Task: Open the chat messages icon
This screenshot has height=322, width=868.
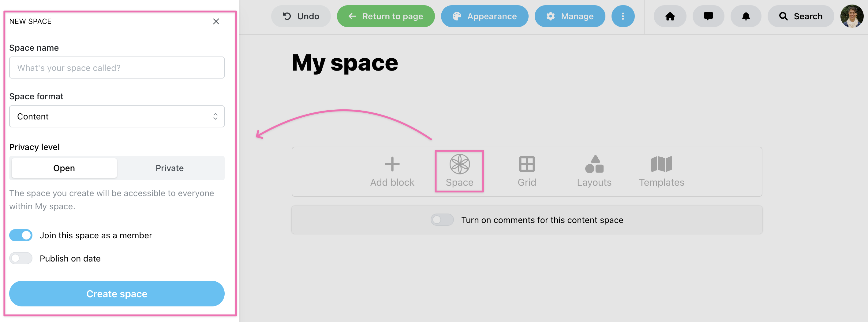Action: click(708, 16)
